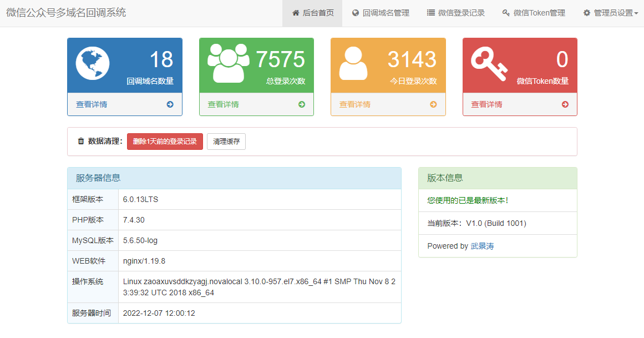Click the users group icon in the green card

point(228,62)
